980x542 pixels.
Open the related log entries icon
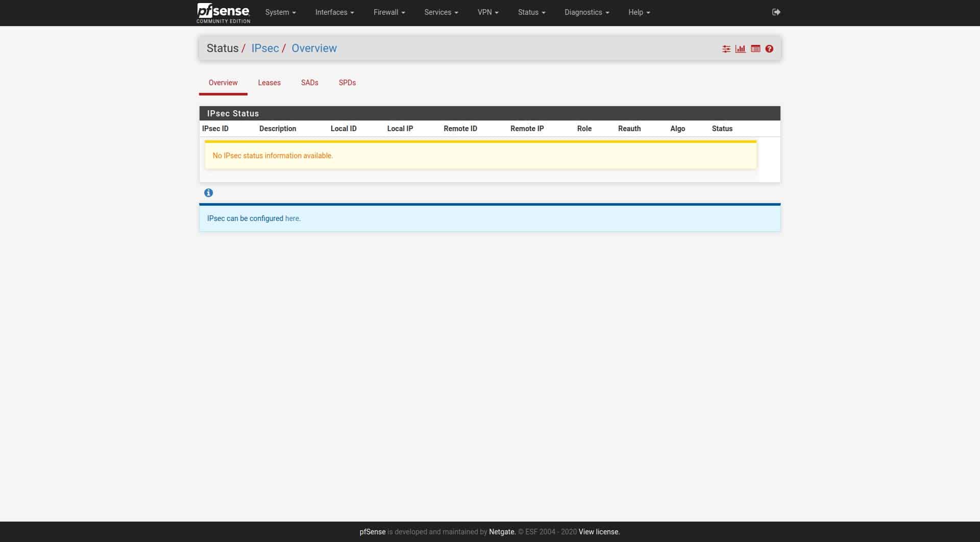755,49
